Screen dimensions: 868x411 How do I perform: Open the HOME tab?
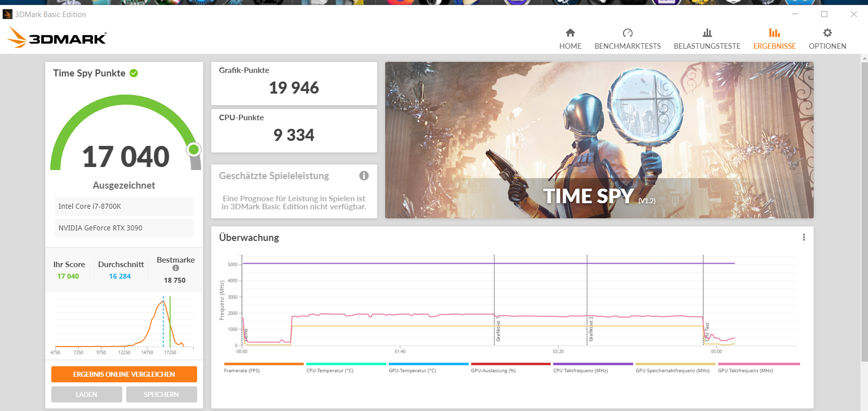pos(570,39)
